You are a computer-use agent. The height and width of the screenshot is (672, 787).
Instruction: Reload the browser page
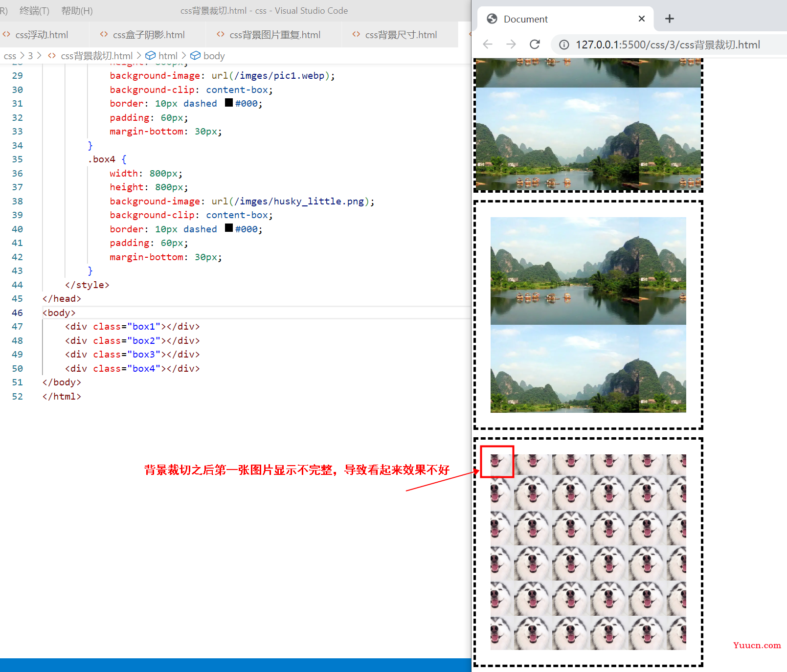535,45
